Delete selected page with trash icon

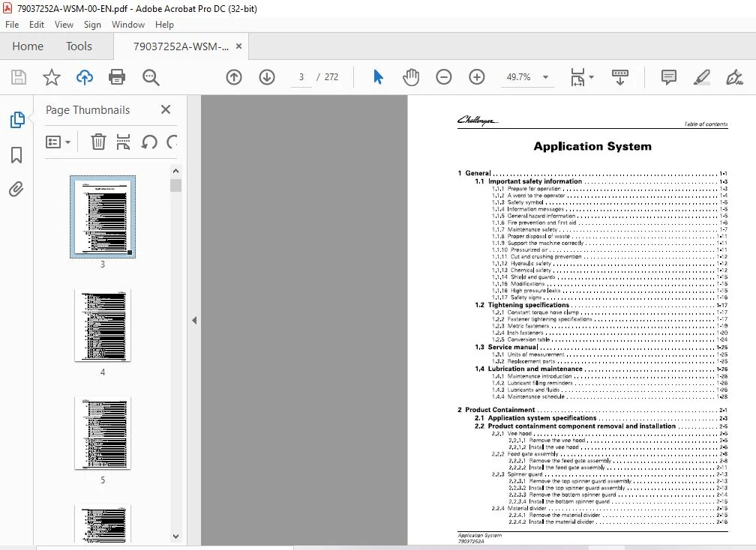pos(98,142)
